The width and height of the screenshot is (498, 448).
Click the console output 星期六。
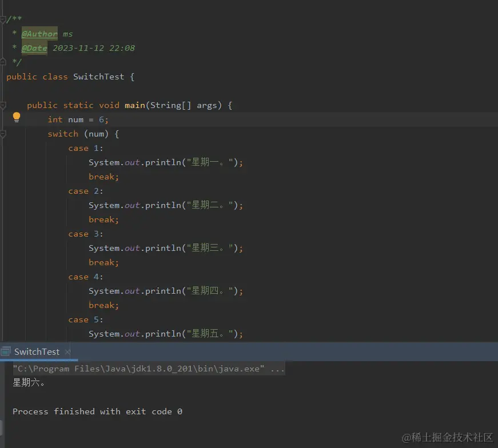[29, 383]
